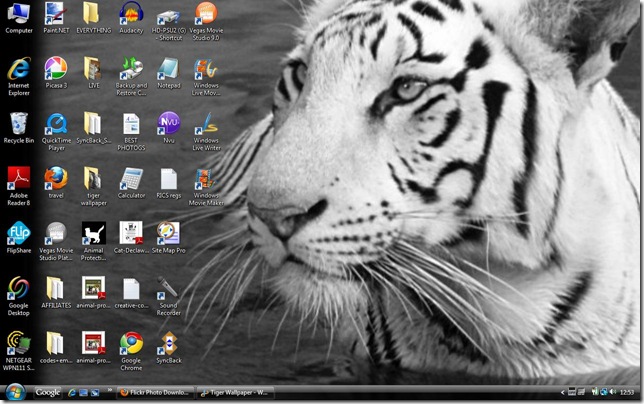
Task: Launch Windows Movie Maker
Action: click(206, 186)
